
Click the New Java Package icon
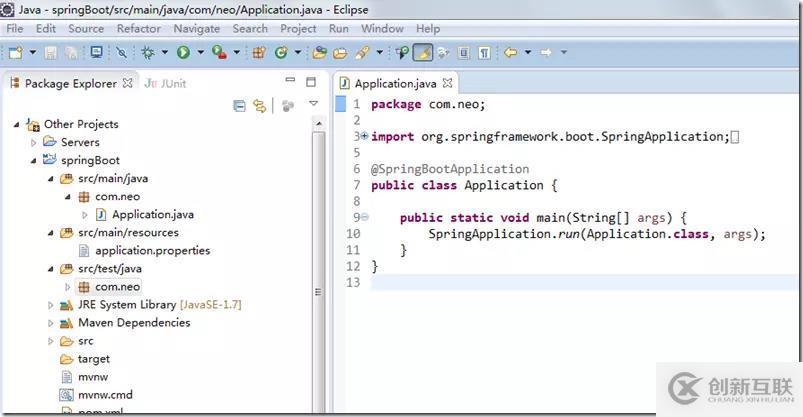tap(259, 52)
